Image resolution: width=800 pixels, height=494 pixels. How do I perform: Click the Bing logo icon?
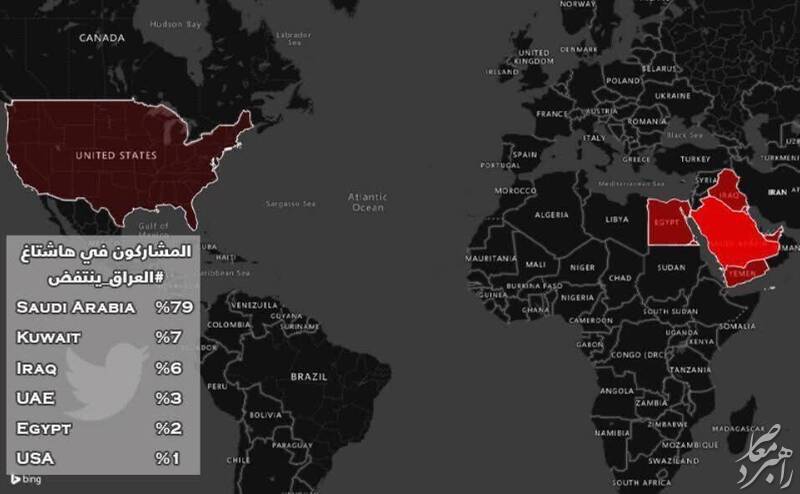15,479
